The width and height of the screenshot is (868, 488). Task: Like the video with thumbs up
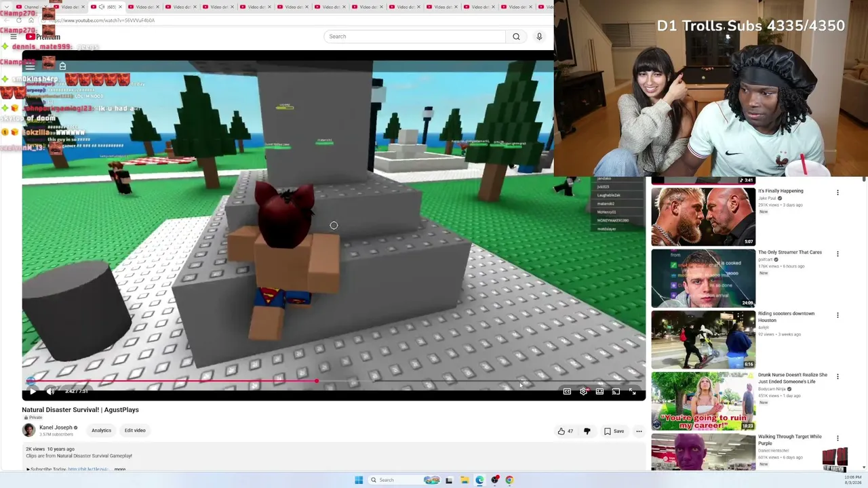click(565, 431)
